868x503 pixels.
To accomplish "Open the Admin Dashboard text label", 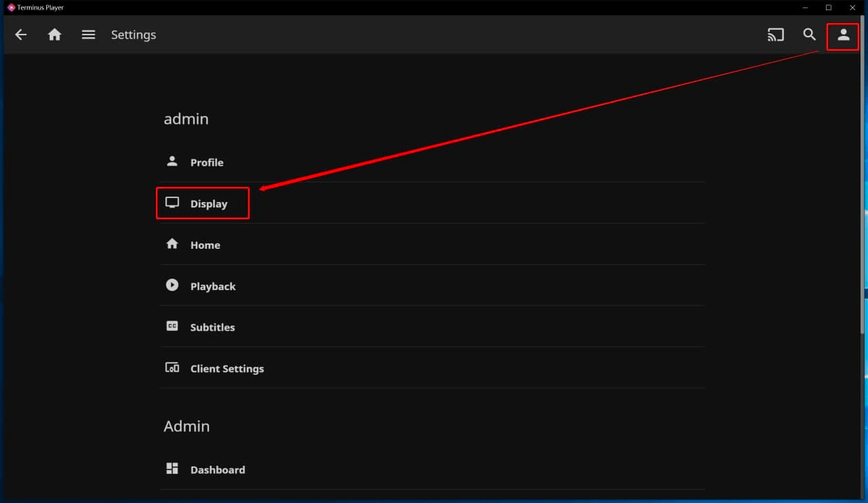I will (218, 470).
